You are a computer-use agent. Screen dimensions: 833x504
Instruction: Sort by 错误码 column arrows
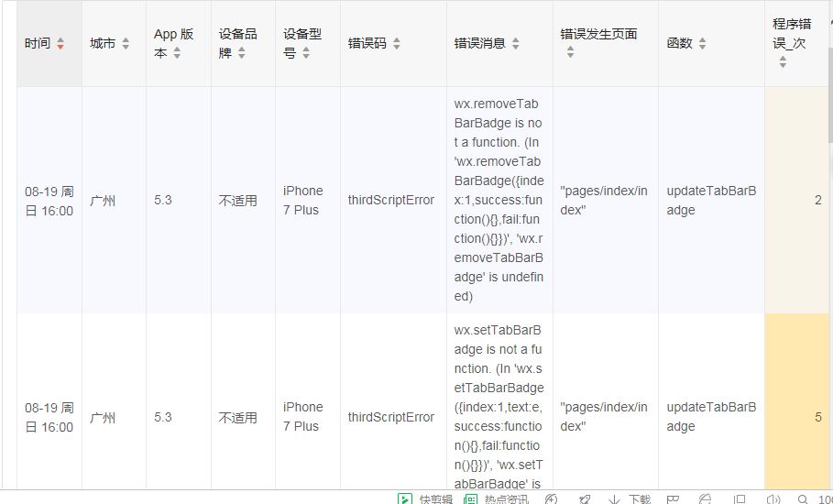tap(396, 44)
